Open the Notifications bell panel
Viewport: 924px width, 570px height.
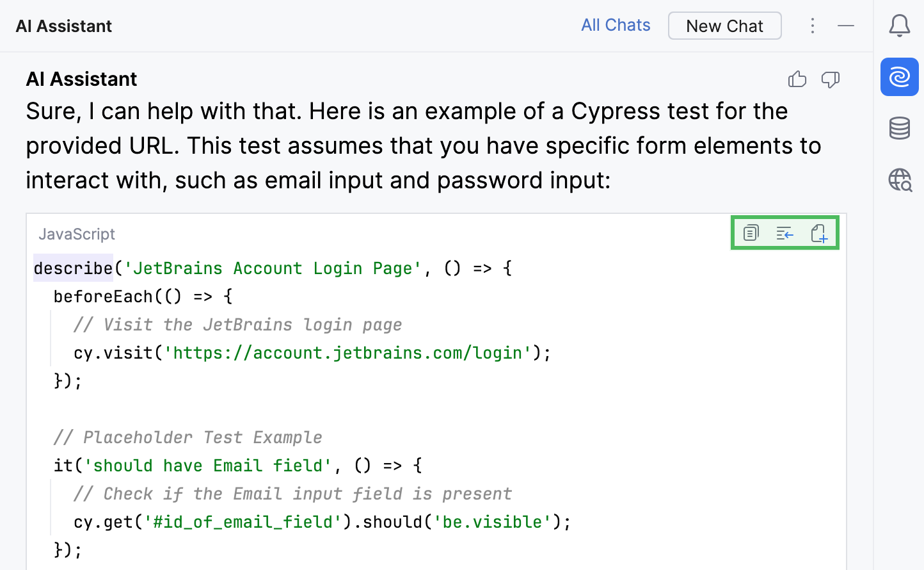(900, 26)
